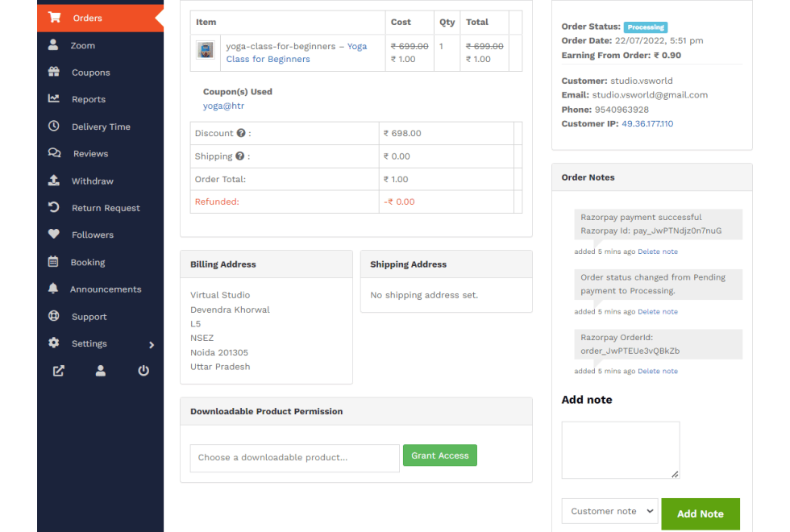Open Delivery Time menu entry
The height and width of the screenshot is (532, 790).
coord(100,127)
